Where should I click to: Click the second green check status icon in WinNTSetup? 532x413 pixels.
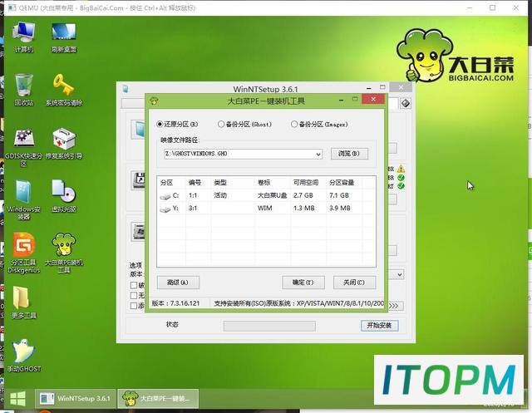401,186
